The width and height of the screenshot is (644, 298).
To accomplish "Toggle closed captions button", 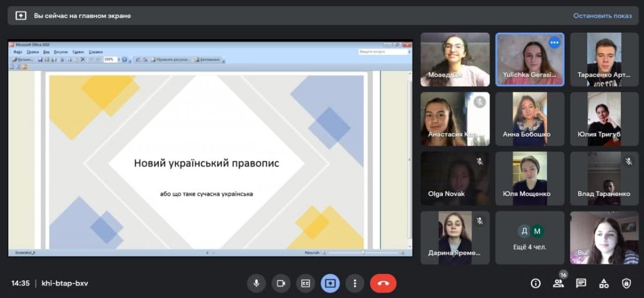I will [305, 284].
